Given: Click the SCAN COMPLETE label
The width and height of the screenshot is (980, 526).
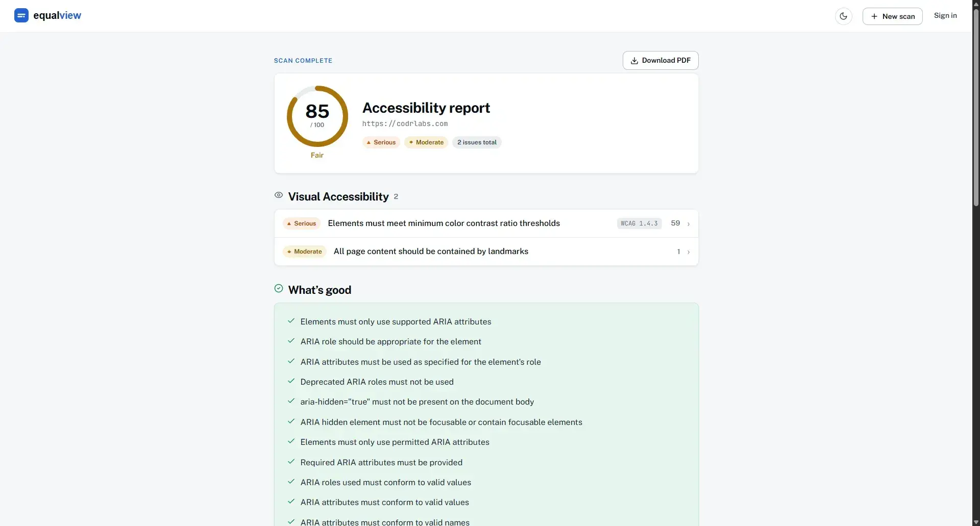Looking at the screenshot, I should [303, 61].
